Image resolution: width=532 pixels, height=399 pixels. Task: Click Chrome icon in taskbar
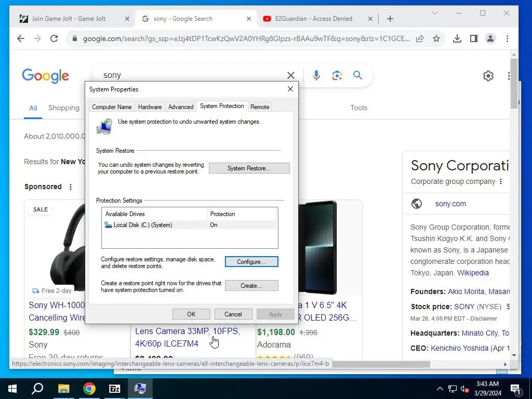point(89,389)
